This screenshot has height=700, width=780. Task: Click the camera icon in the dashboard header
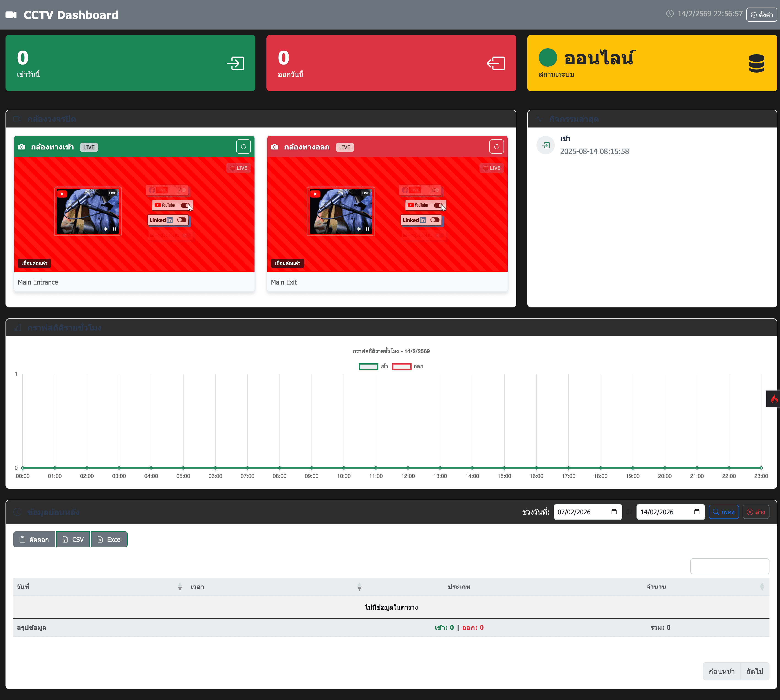[11, 15]
